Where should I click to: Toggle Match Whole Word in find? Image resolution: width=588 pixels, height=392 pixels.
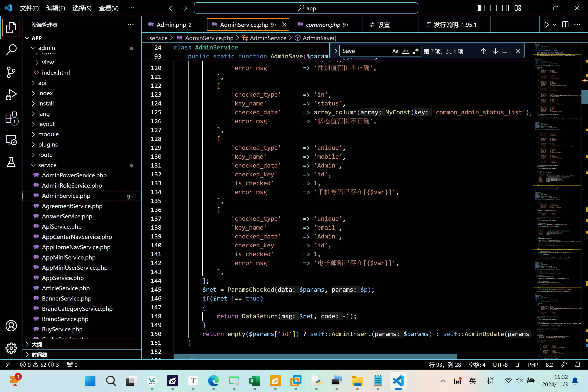click(405, 51)
